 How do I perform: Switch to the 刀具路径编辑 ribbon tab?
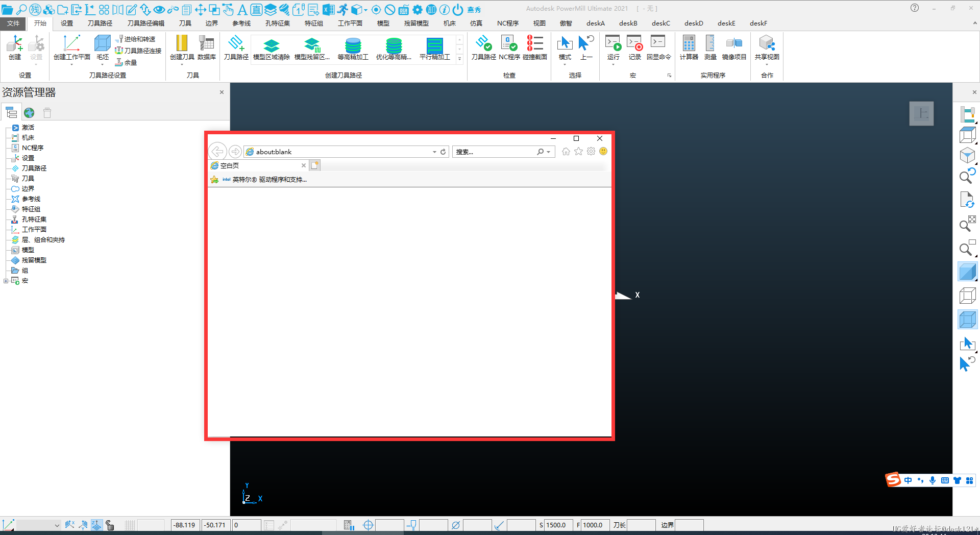(x=146, y=23)
